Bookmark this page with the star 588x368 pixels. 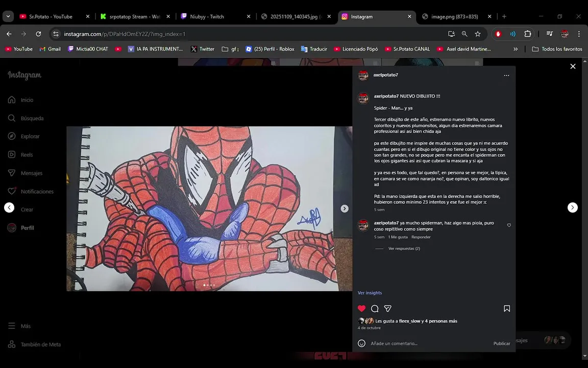(x=477, y=34)
